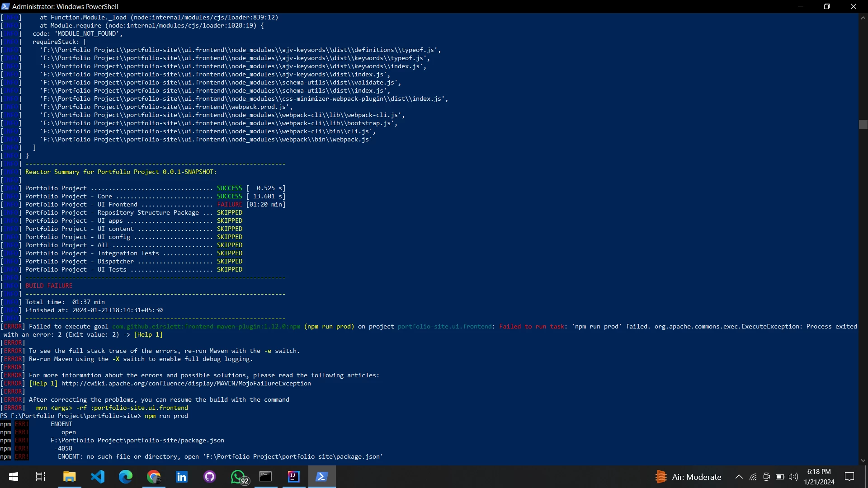Screen dimensions: 868x488
Task: Open Task View
Action: (41, 477)
